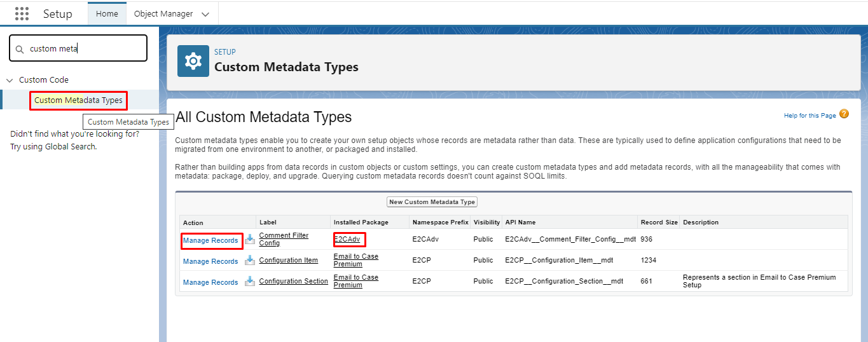Open the Object Manager tab

coord(163,14)
